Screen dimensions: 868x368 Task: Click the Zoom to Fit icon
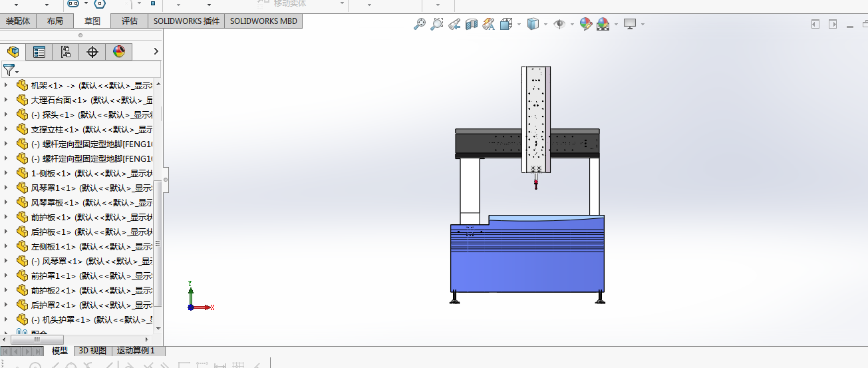tap(420, 24)
